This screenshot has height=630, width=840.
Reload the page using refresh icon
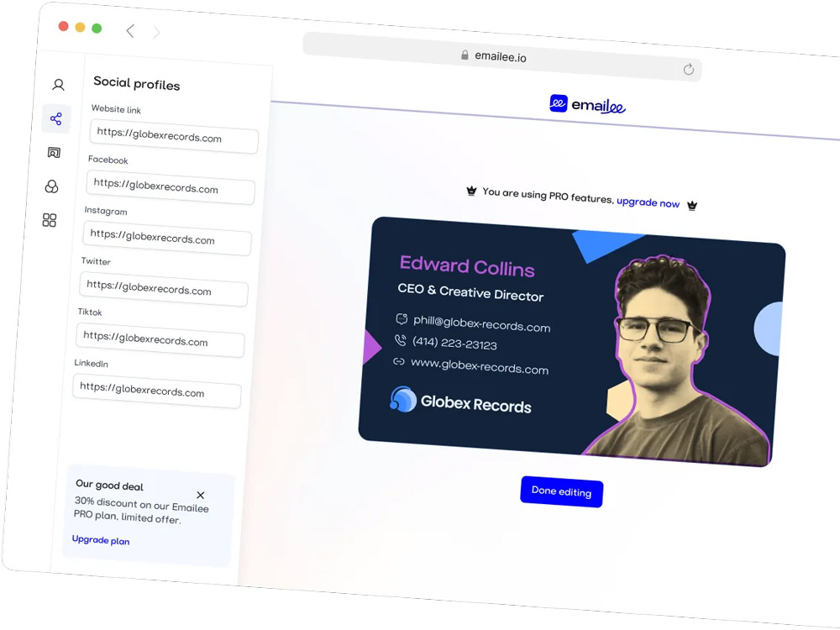[689, 69]
